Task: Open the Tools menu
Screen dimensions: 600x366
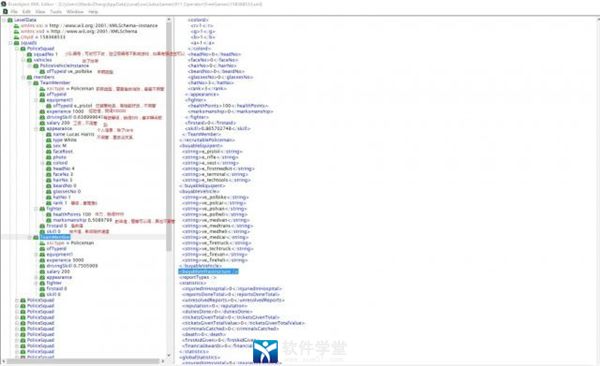Action: tap(56, 12)
